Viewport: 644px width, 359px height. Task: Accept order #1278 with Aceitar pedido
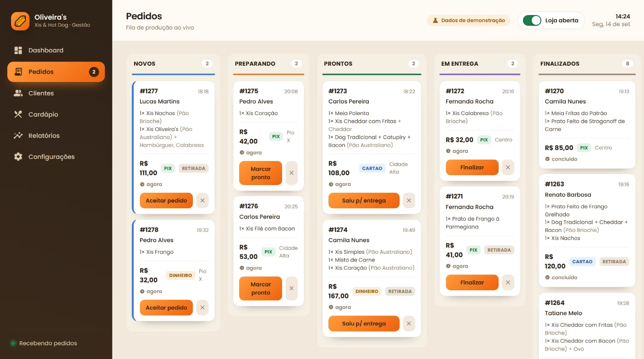[166, 307]
